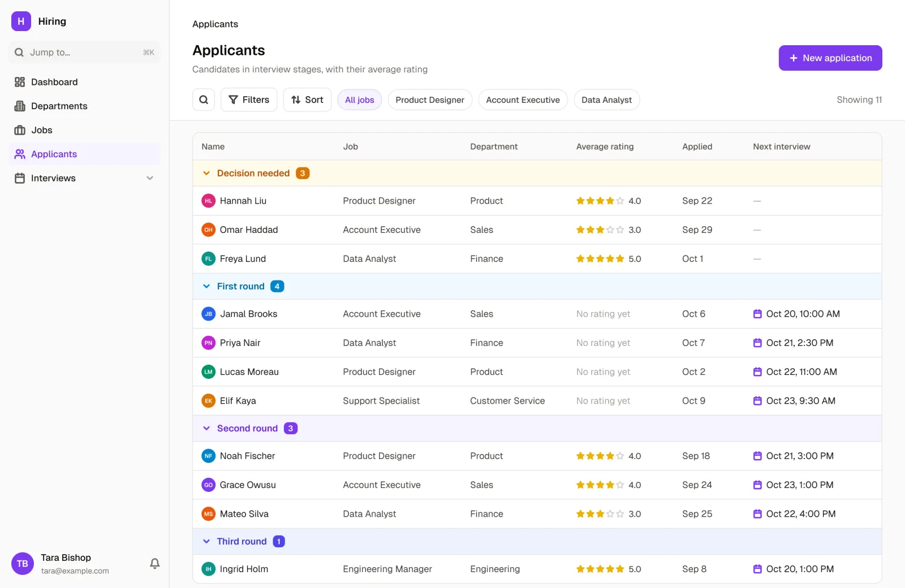Click Noah Fischer's NF avatar
This screenshot has width=905, height=588.
(209, 456)
